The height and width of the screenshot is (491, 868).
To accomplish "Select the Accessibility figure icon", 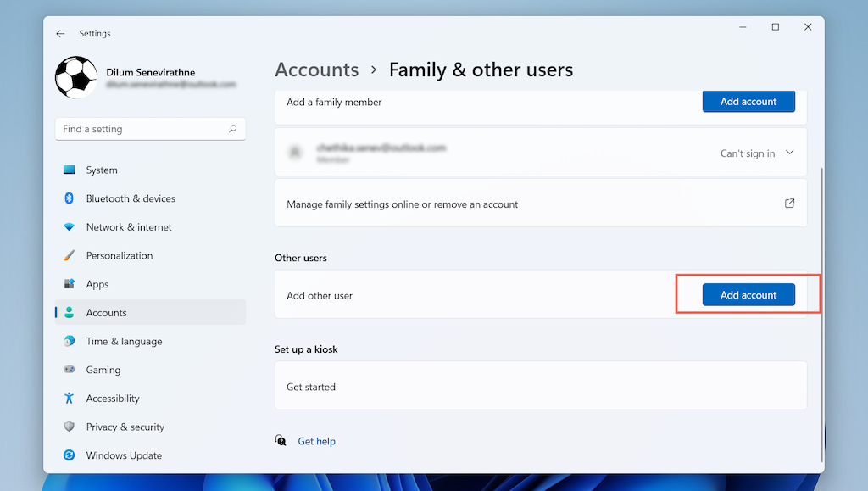I will (x=70, y=399).
